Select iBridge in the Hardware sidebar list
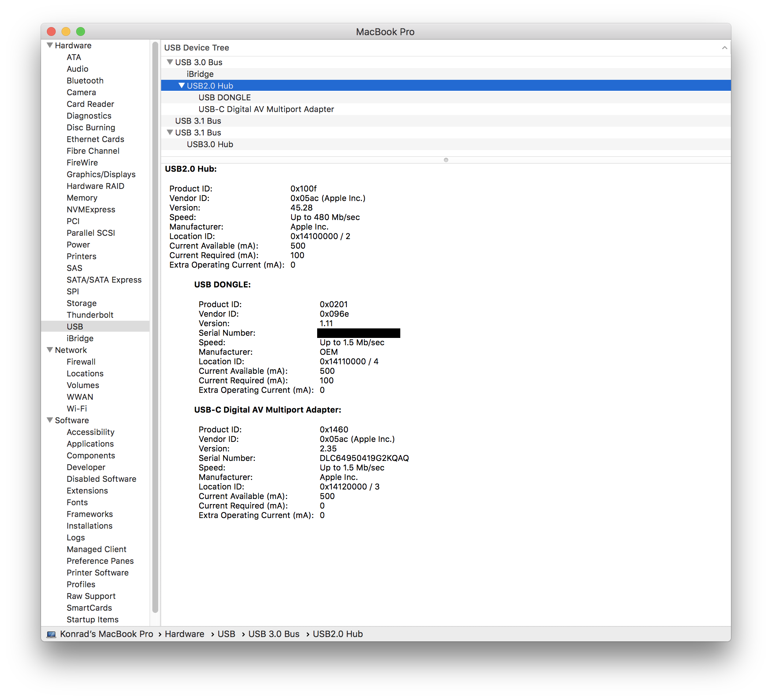This screenshot has height=700, width=772. pyautogui.click(x=80, y=338)
